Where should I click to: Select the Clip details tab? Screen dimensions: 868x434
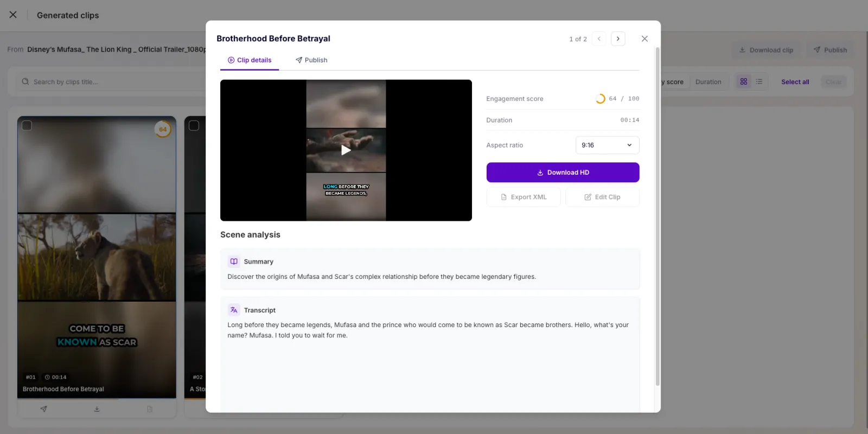pyautogui.click(x=250, y=60)
